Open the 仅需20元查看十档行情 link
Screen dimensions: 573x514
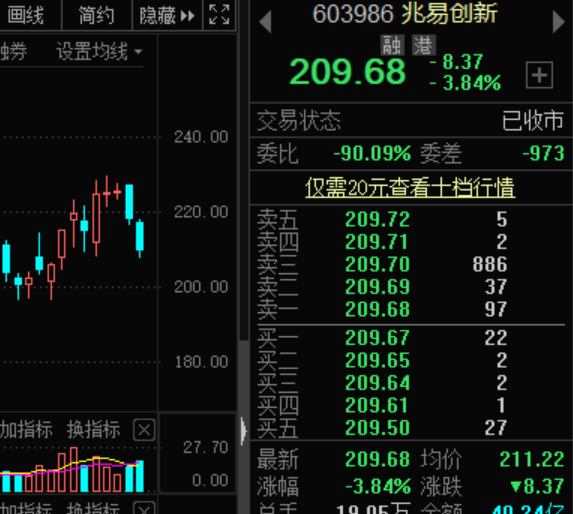410,188
